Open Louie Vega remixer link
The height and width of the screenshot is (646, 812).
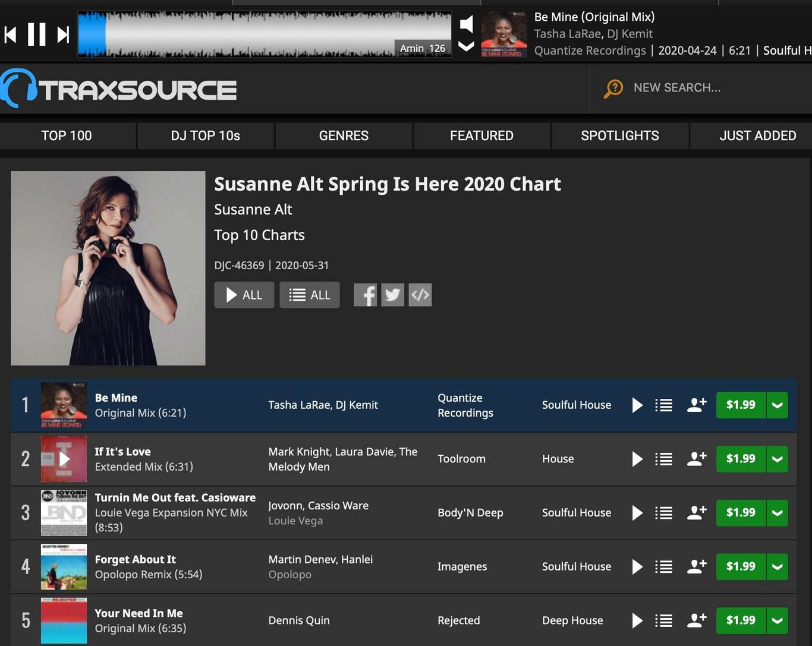(x=295, y=521)
